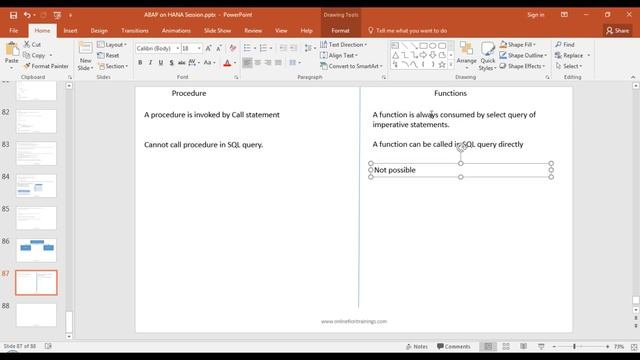Apply strikethrough to text

[x=182, y=62]
